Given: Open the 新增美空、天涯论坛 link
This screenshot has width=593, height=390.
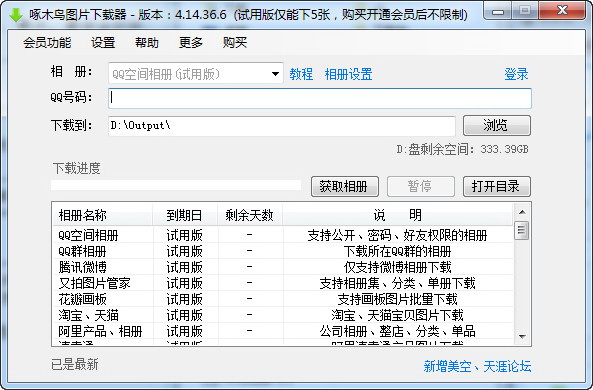Looking at the screenshot, I should [477, 366].
